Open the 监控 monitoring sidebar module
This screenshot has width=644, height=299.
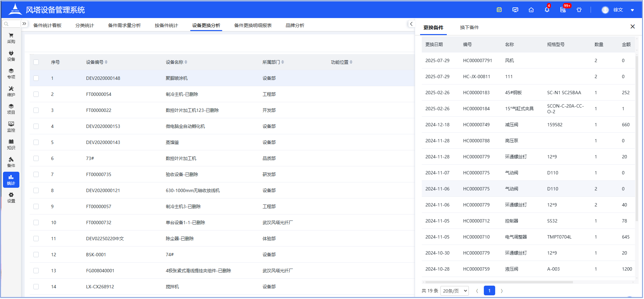(11, 127)
